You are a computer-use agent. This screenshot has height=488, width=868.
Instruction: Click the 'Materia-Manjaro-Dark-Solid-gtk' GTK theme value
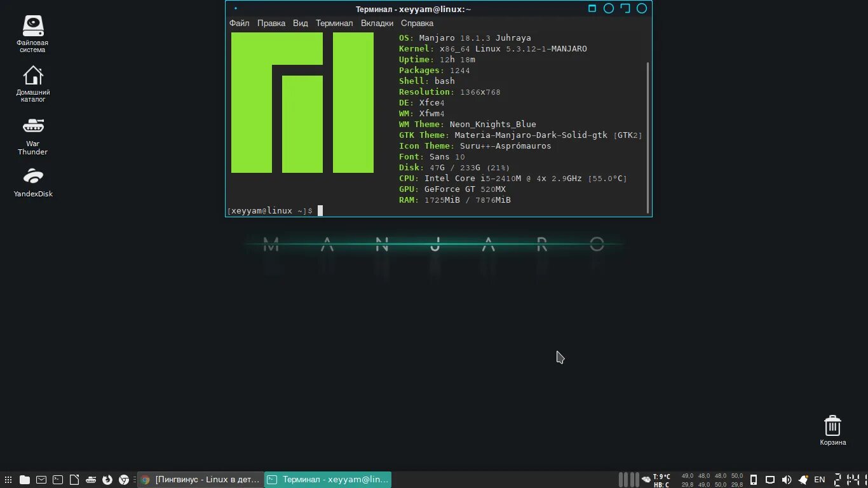pos(531,135)
